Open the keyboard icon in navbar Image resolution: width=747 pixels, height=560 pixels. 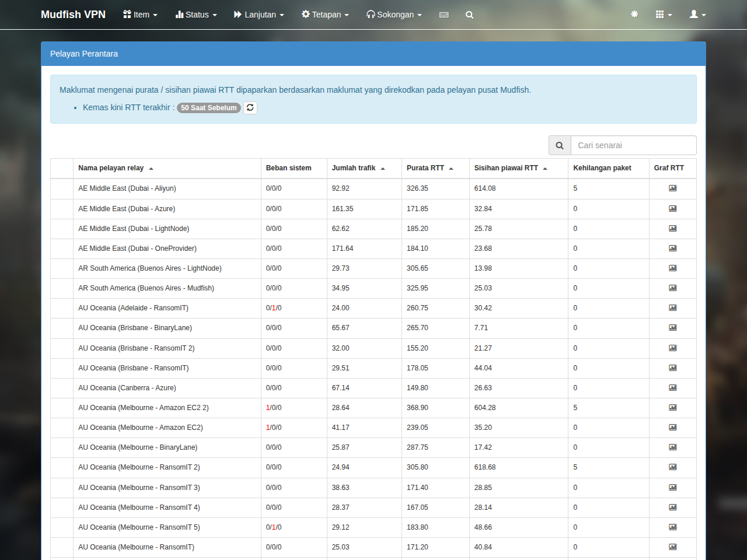(x=444, y=15)
